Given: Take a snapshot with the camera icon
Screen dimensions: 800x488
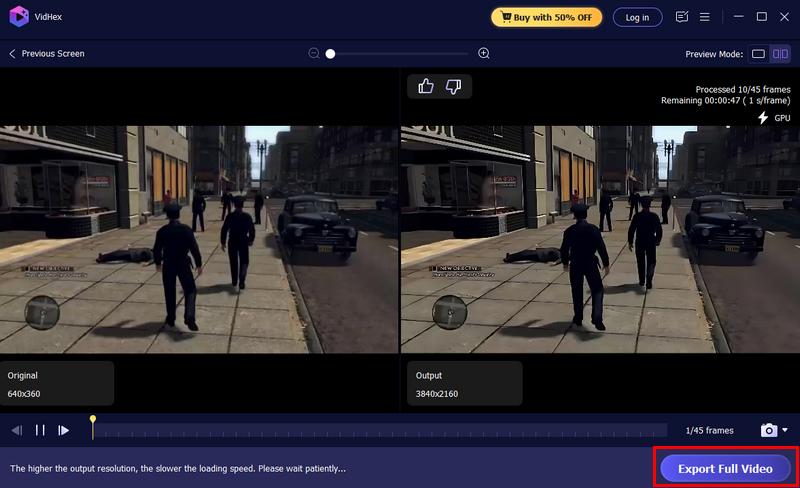Looking at the screenshot, I should (x=768, y=430).
